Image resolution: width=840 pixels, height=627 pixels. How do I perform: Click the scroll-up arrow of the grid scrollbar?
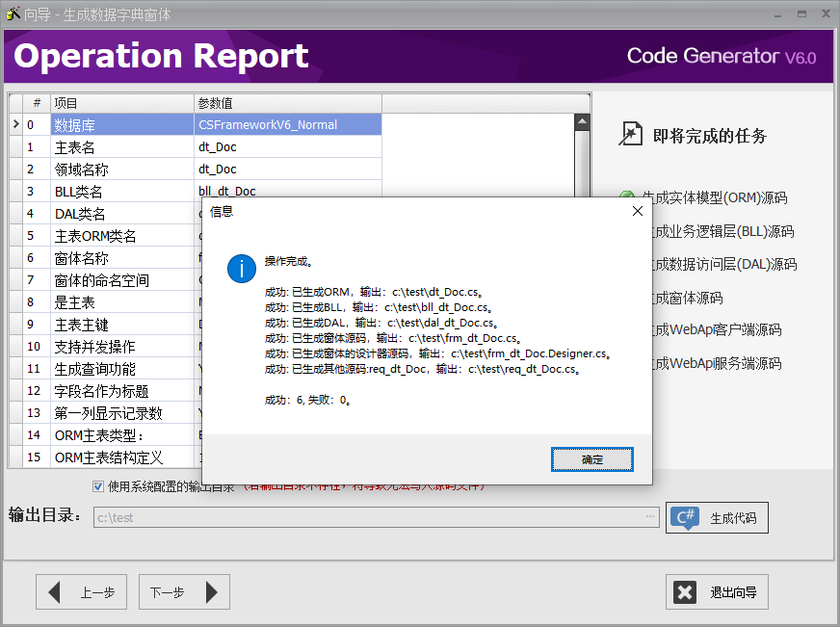pos(582,122)
